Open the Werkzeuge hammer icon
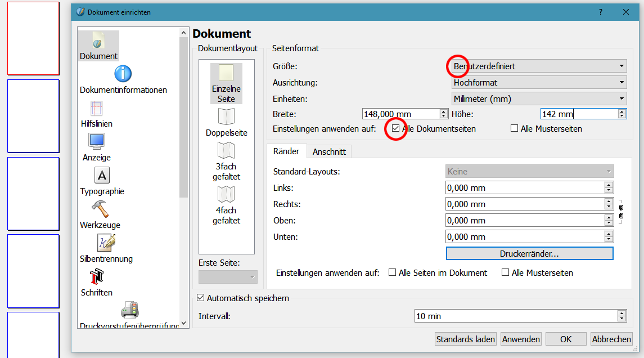The height and width of the screenshot is (358, 644). coord(100,209)
